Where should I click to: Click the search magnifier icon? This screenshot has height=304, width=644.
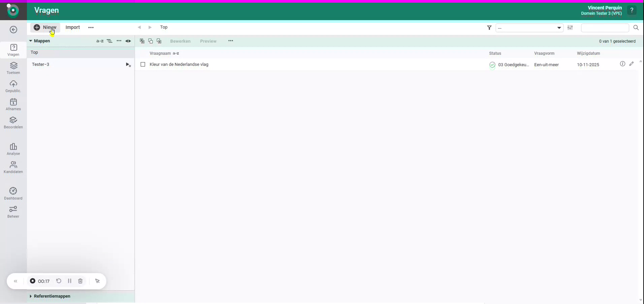636,28
